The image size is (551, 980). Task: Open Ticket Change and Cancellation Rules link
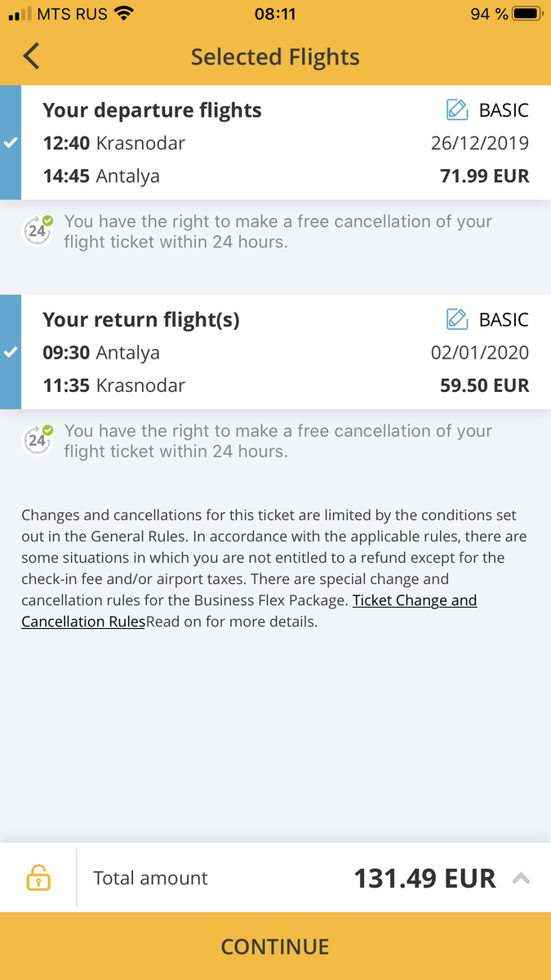tap(249, 611)
